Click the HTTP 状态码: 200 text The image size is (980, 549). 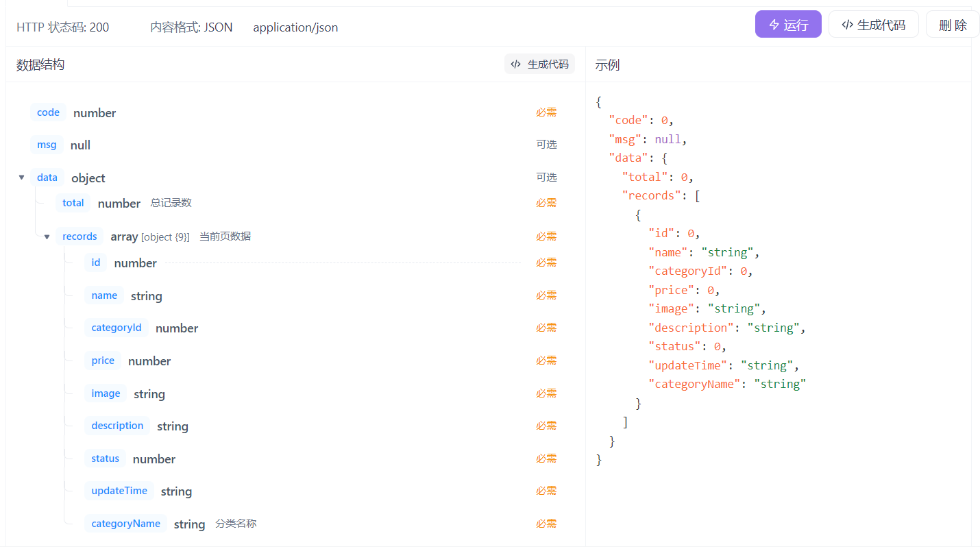(x=62, y=27)
